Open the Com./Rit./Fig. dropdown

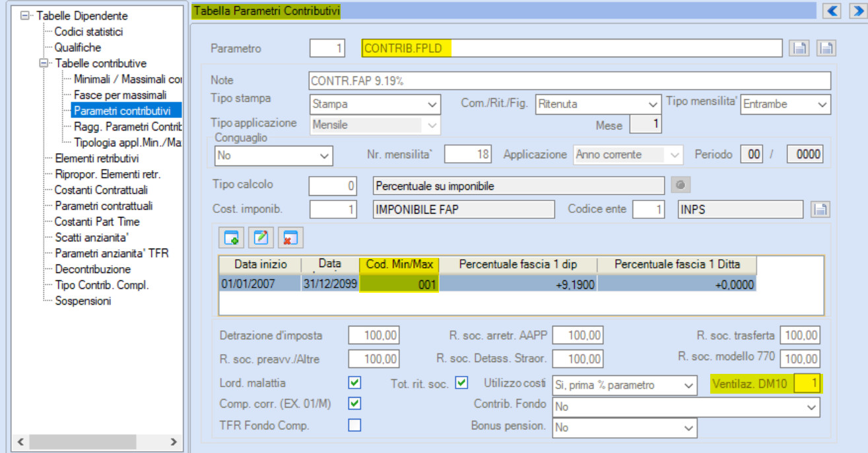tap(653, 104)
